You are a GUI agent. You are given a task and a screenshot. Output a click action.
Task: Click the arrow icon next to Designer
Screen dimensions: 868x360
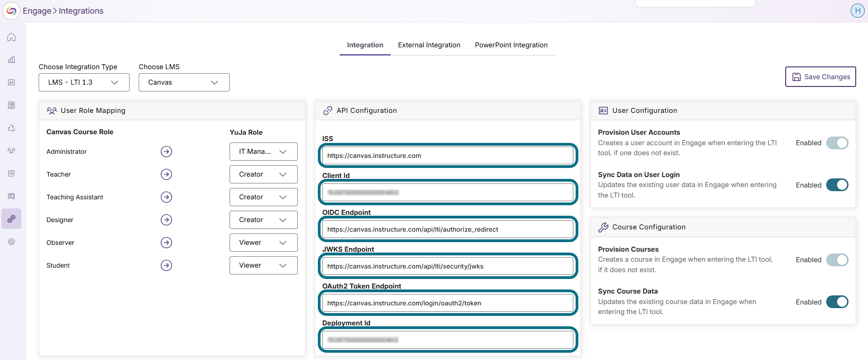click(x=166, y=220)
